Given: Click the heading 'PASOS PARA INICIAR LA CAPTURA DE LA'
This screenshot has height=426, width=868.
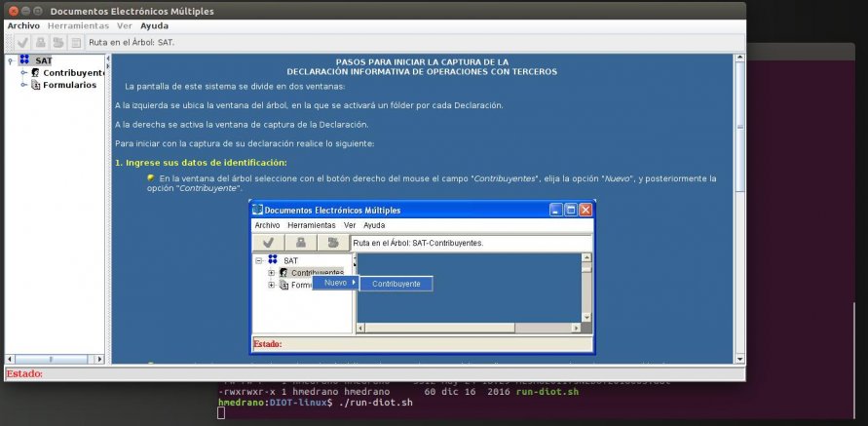Looking at the screenshot, I should [x=422, y=62].
